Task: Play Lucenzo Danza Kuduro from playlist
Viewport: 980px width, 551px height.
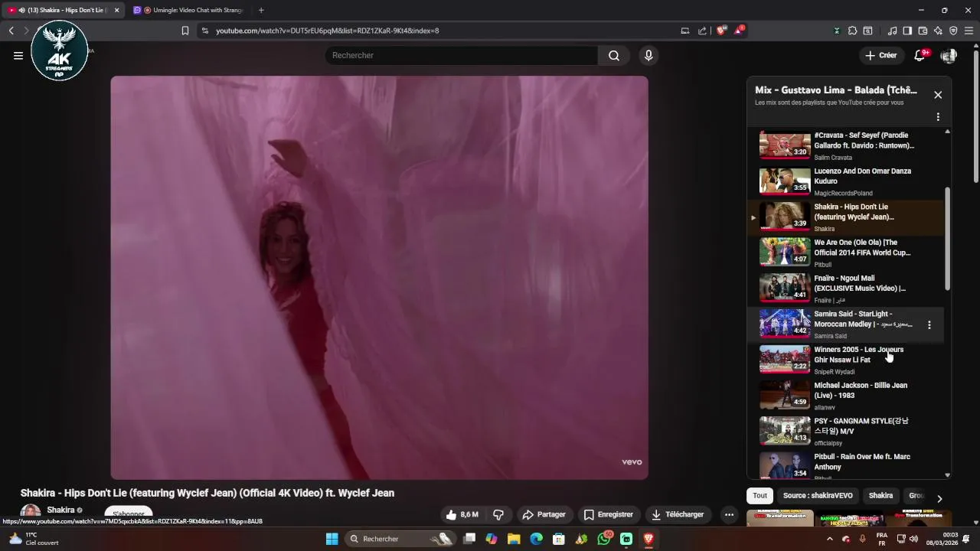Action: pyautogui.click(x=845, y=181)
